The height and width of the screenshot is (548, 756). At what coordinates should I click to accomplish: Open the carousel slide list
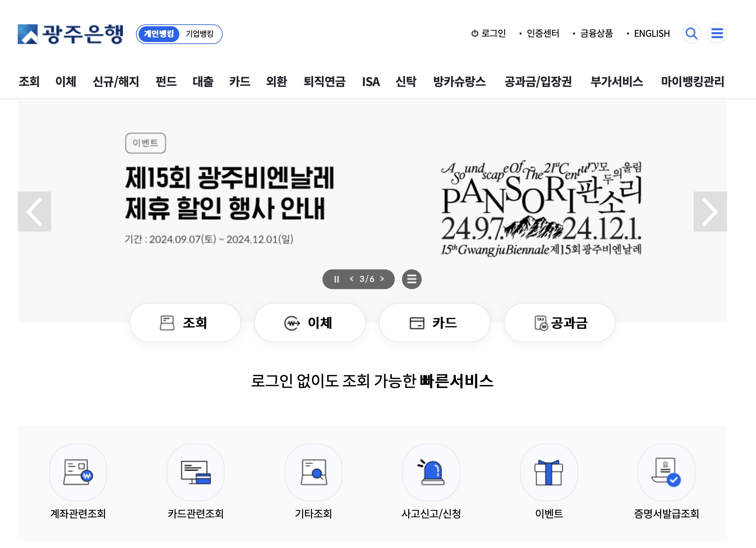tap(412, 279)
